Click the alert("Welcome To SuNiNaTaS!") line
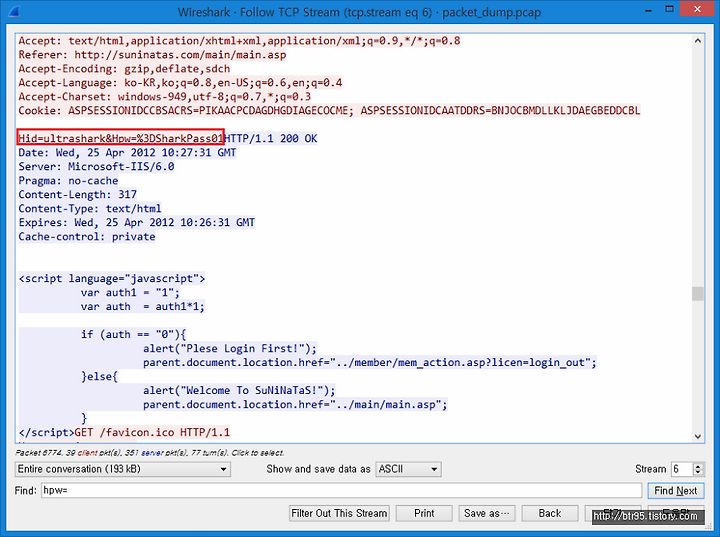 pos(239,390)
